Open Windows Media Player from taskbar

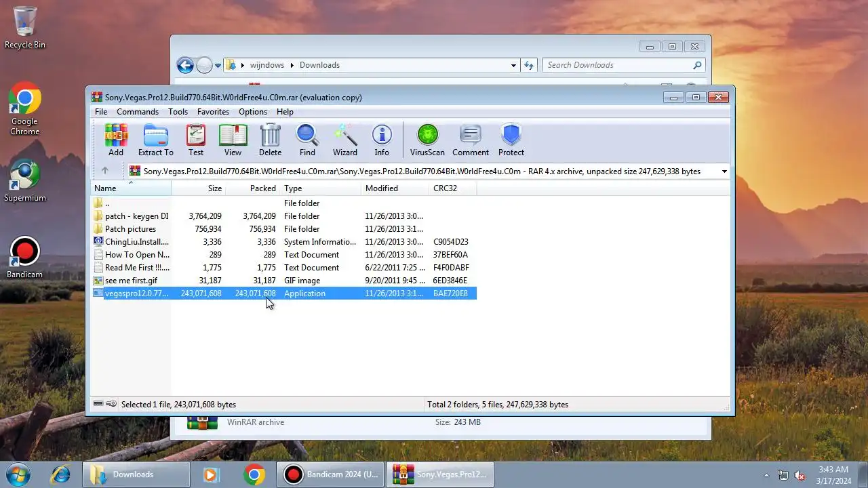click(211, 474)
